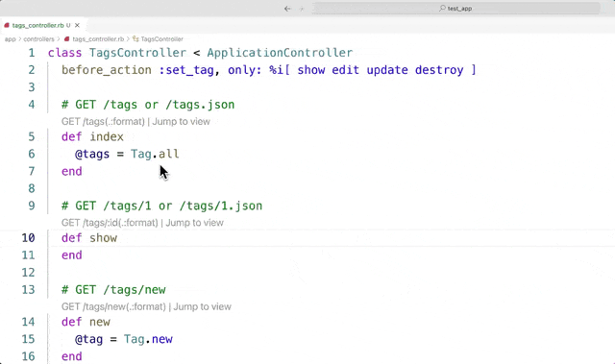Open the TagsController class breadcrumb
The height and width of the screenshot is (364, 615).
click(x=162, y=39)
